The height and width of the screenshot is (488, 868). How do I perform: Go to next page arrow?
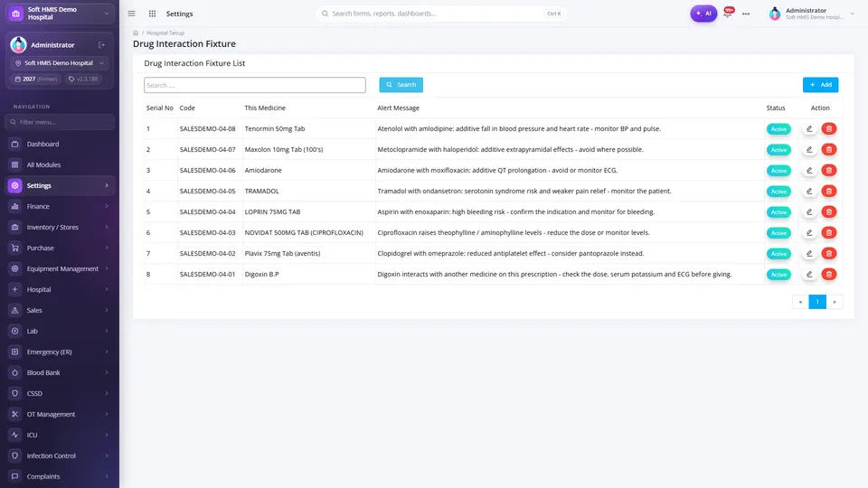click(x=835, y=302)
